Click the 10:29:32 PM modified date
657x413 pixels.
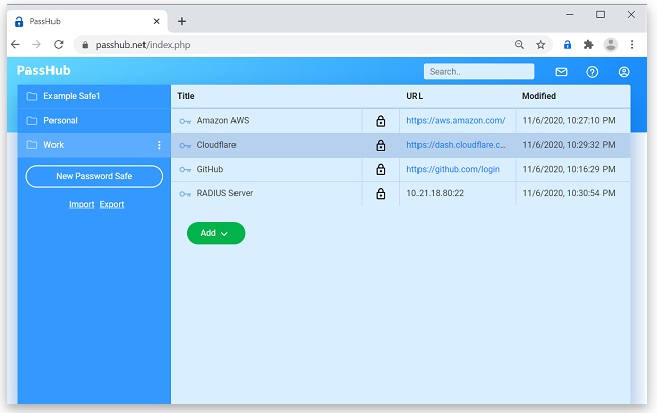[569, 145]
